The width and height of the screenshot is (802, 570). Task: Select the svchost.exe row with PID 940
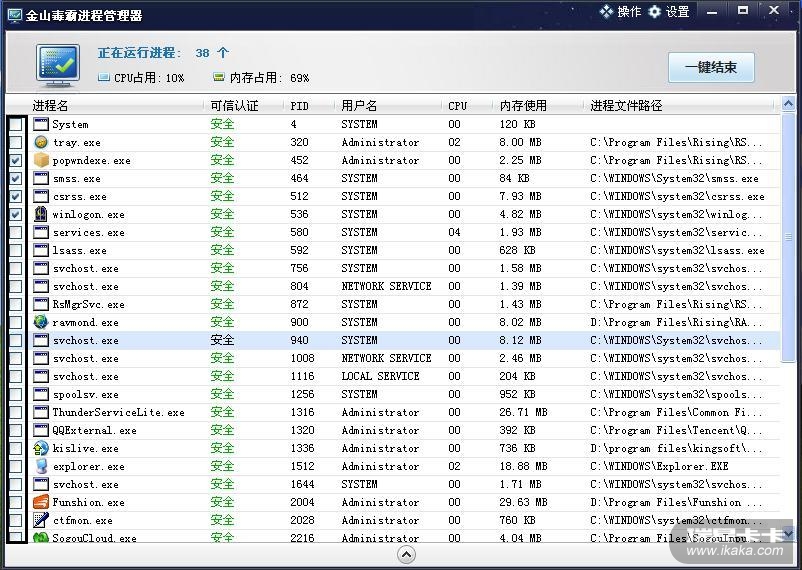[393, 340]
